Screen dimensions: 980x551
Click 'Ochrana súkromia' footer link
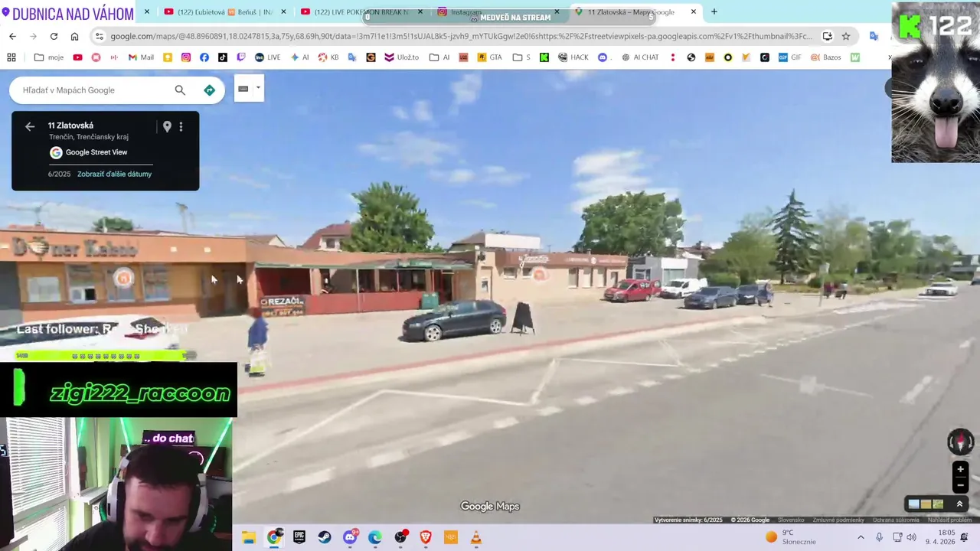click(896, 520)
